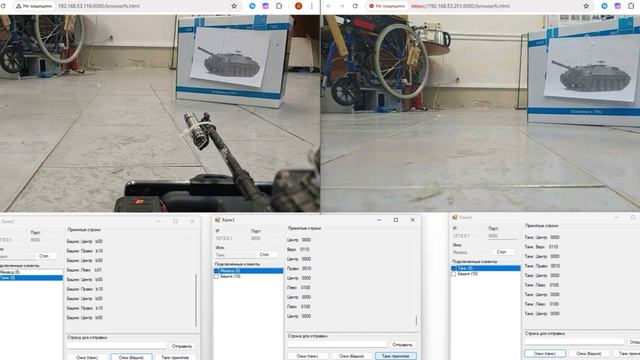This screenshot has width=640, height=360.
Task: Click the security warning chip in left browser
Action: click(34, 6)
